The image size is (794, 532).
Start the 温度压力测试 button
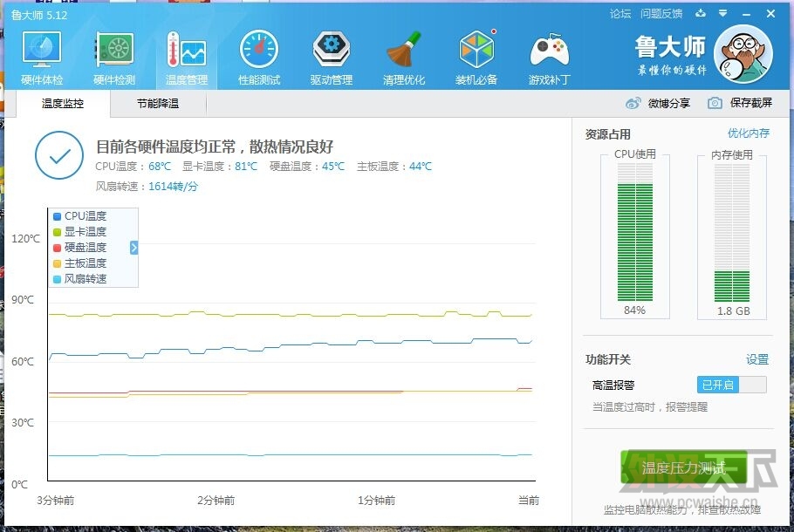point(683,467)
